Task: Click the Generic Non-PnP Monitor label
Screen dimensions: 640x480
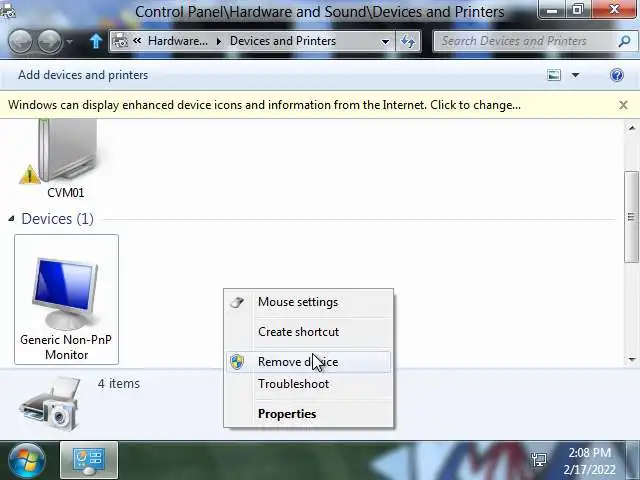Action: pyautogui.click(x=66, y=347)
